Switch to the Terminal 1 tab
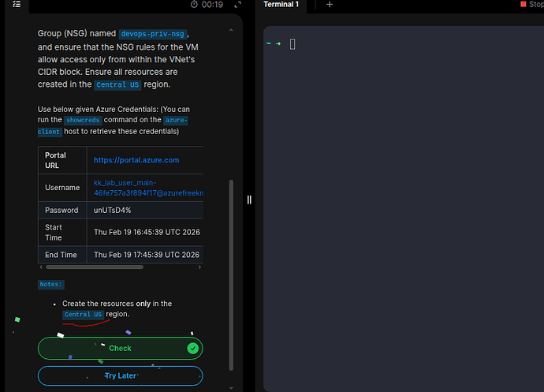This screenshot has height=392, width=544. point(281,5)
